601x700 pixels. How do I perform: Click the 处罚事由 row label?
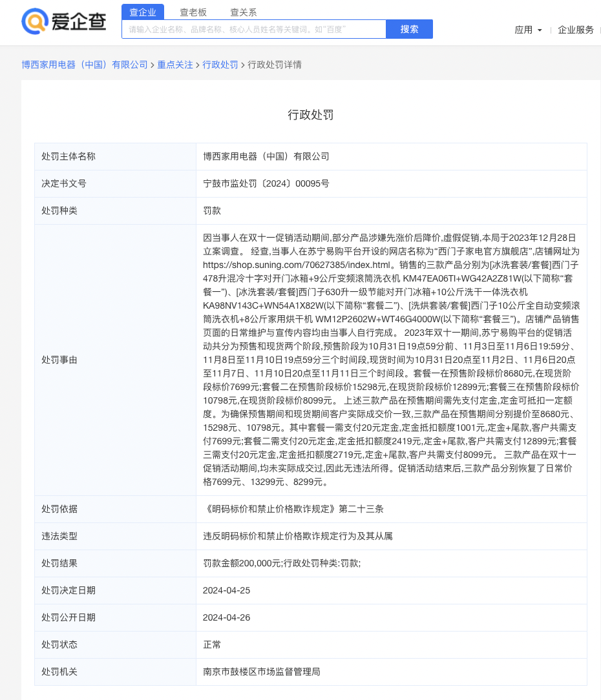coord(59,360)
